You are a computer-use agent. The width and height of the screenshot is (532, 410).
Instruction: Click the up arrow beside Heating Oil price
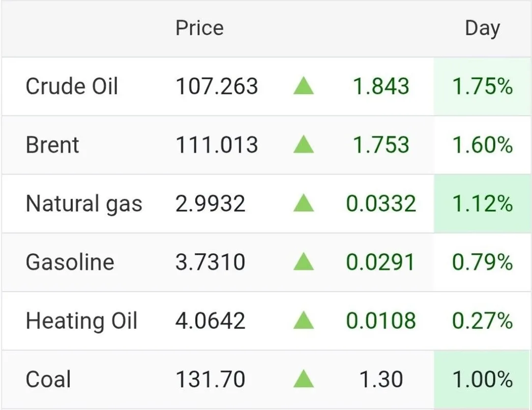(303, 321)
